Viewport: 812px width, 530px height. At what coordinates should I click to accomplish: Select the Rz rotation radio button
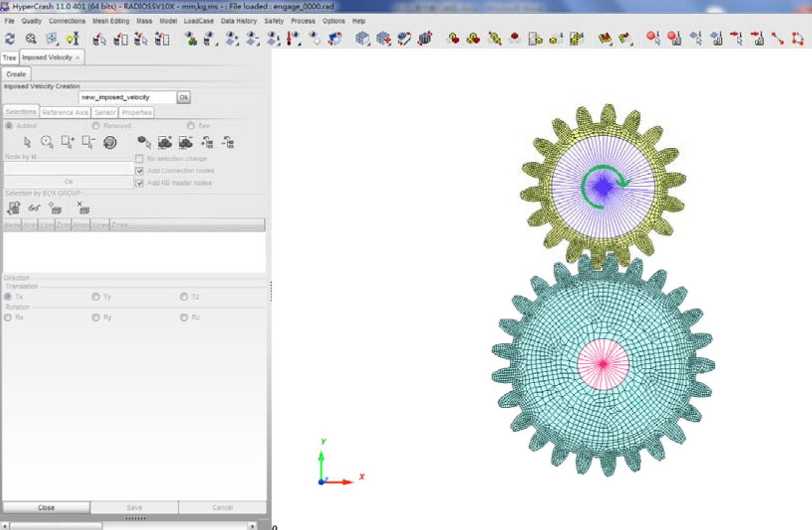[184, 318]
